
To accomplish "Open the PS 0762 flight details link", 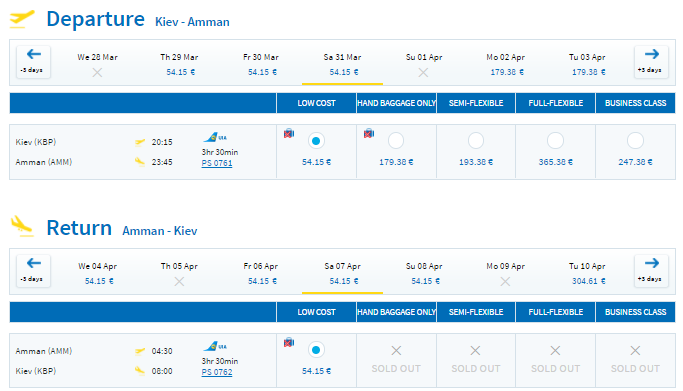I will (x=217, y=372).
